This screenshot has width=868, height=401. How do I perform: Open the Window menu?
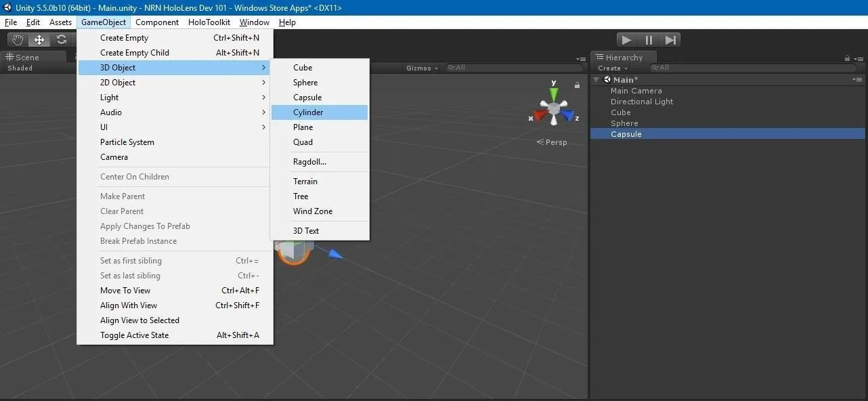(255, 22)
